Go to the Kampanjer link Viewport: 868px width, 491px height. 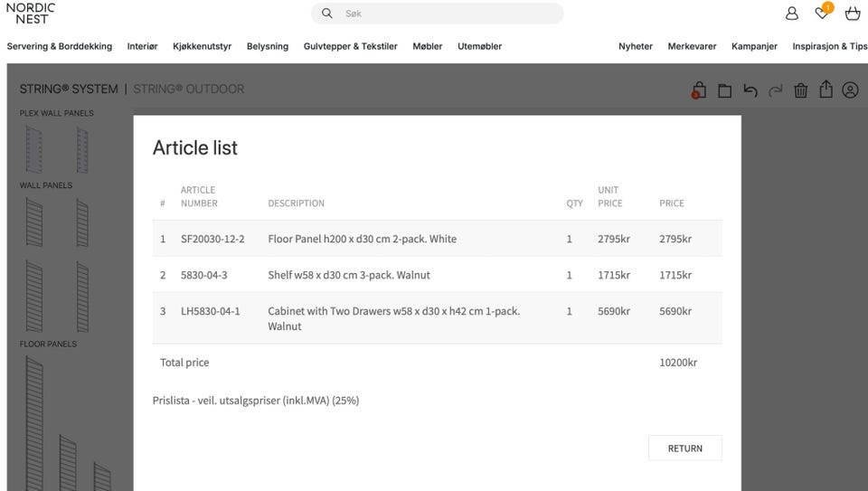point(754,46)
